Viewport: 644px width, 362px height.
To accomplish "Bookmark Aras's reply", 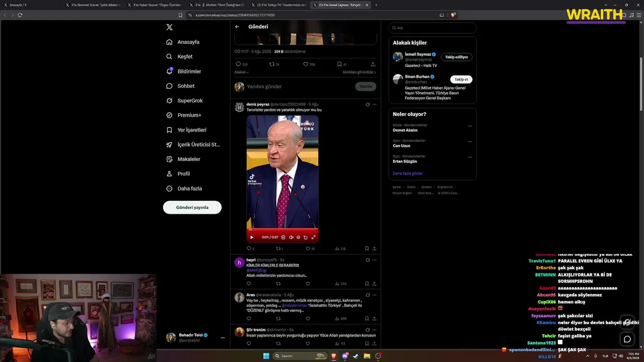I will 367,319.
